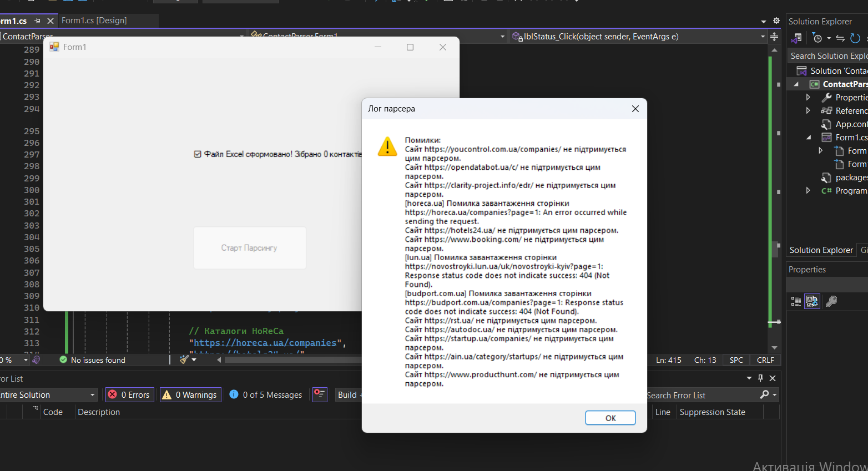This screenshot has height=471, width=868.
Task: Click the horizontal scrollbar left arrow in editor
Action: coord(219,360)
